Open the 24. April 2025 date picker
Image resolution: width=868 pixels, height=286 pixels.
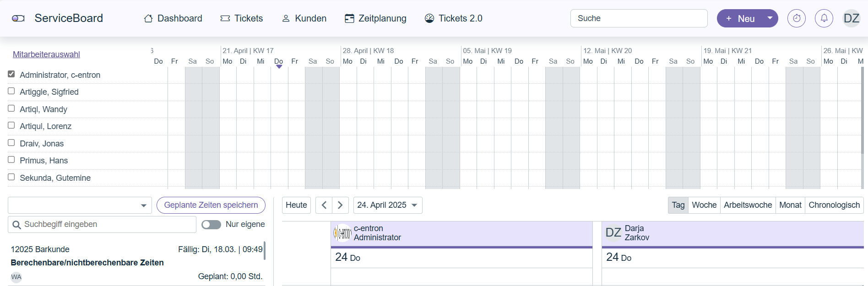coord(387,205)
